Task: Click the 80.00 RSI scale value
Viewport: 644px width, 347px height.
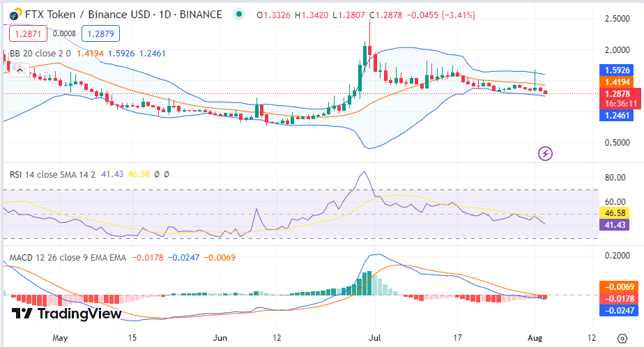Action: [615, 178]
